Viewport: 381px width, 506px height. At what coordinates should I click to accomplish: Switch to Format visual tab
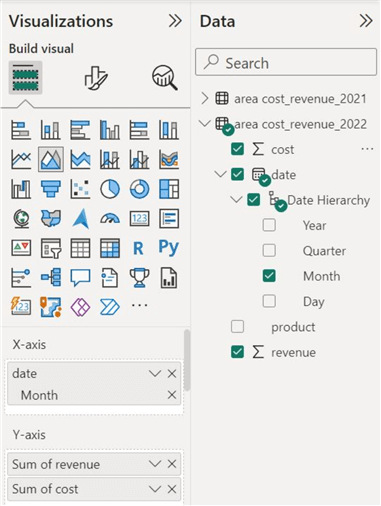pyautogui.click(x=96, y=78)
